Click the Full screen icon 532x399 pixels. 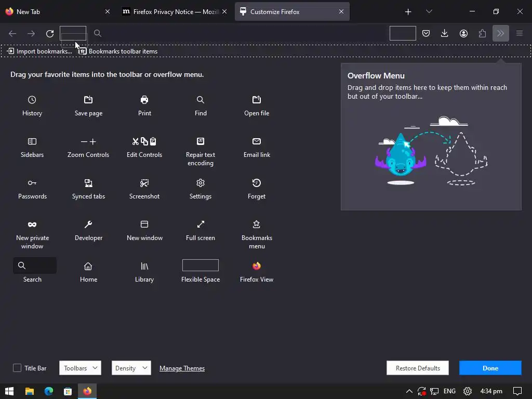coord(201,224)
